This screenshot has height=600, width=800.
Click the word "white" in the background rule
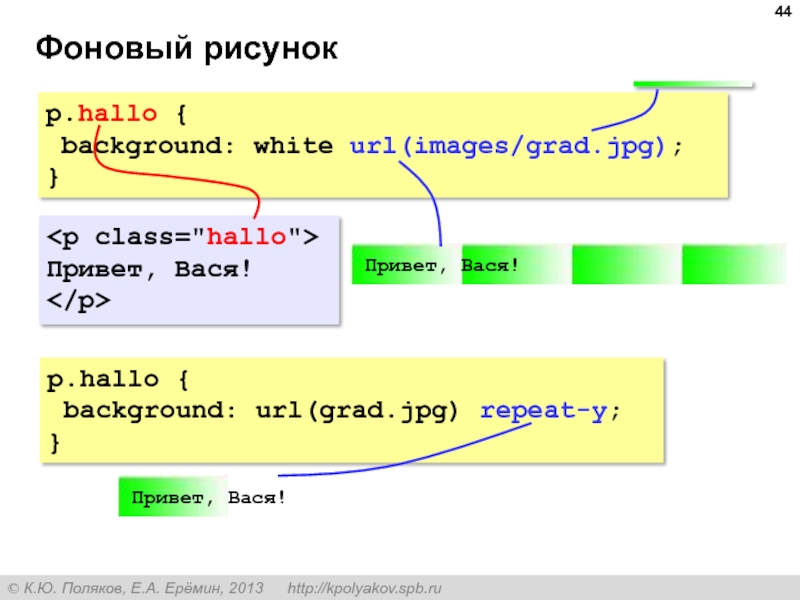293,145
